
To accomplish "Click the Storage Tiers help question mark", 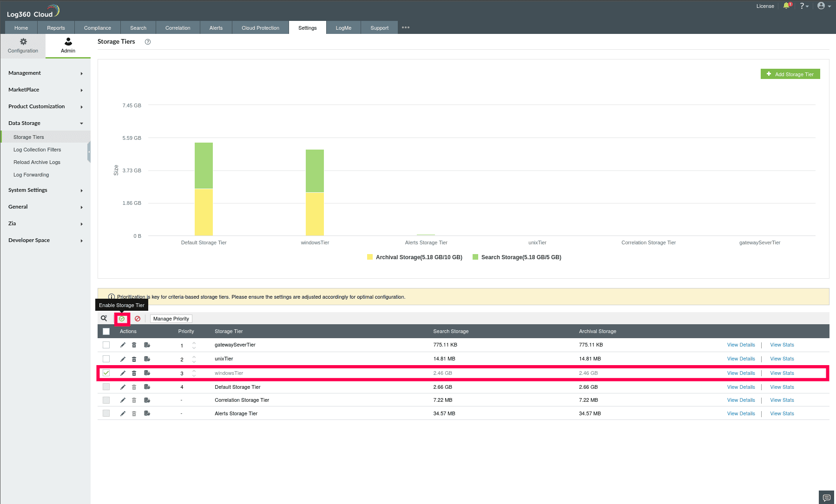I will coord(148,42).
